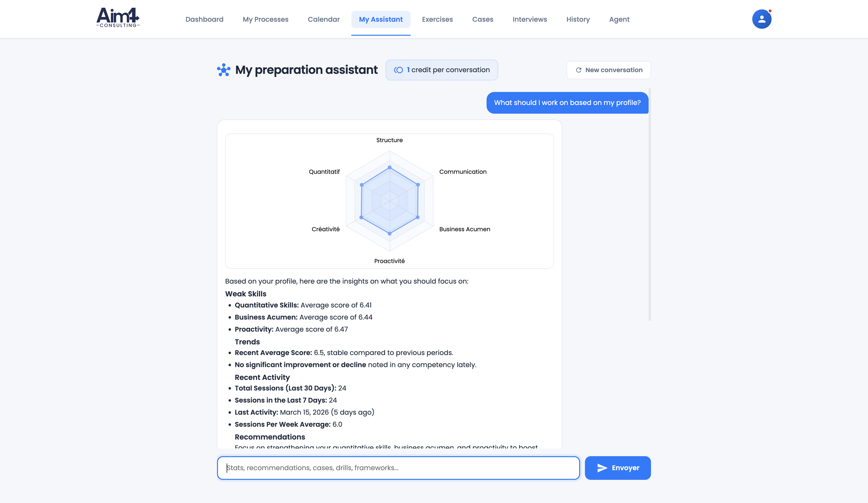
Task: Click the credit coin icon in badge
Action: coord(399,70)
